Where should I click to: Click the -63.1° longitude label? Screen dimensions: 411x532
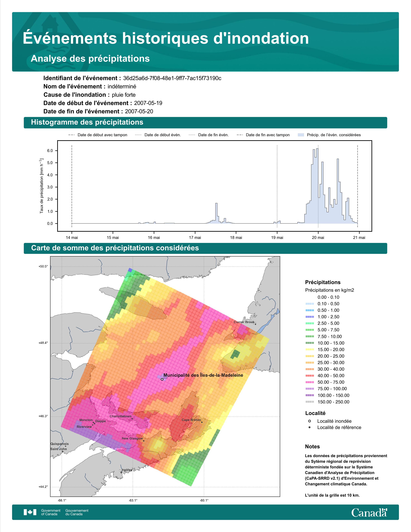133,500
